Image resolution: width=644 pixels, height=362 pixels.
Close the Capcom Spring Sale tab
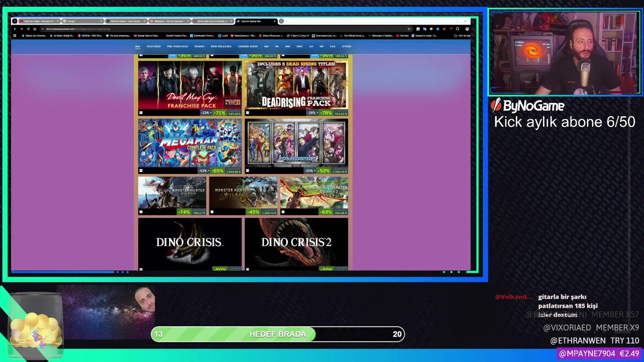pyautogui.click(x=275, y=21)
